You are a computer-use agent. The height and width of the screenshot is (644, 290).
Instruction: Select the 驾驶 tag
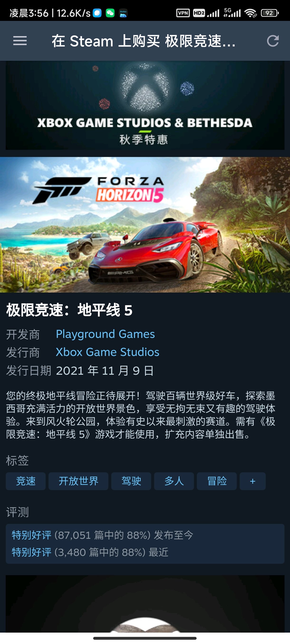131,481
